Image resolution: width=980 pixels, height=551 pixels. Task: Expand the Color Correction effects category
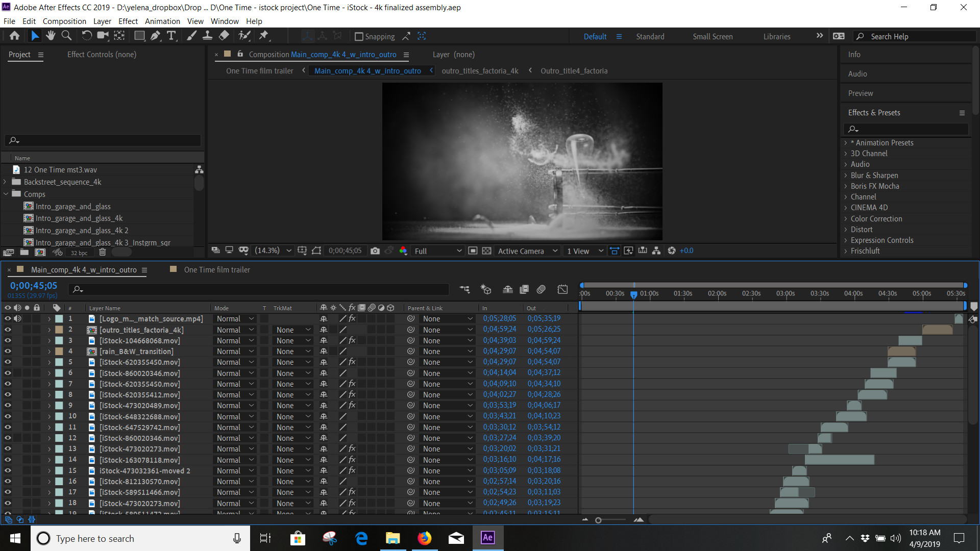846,219
